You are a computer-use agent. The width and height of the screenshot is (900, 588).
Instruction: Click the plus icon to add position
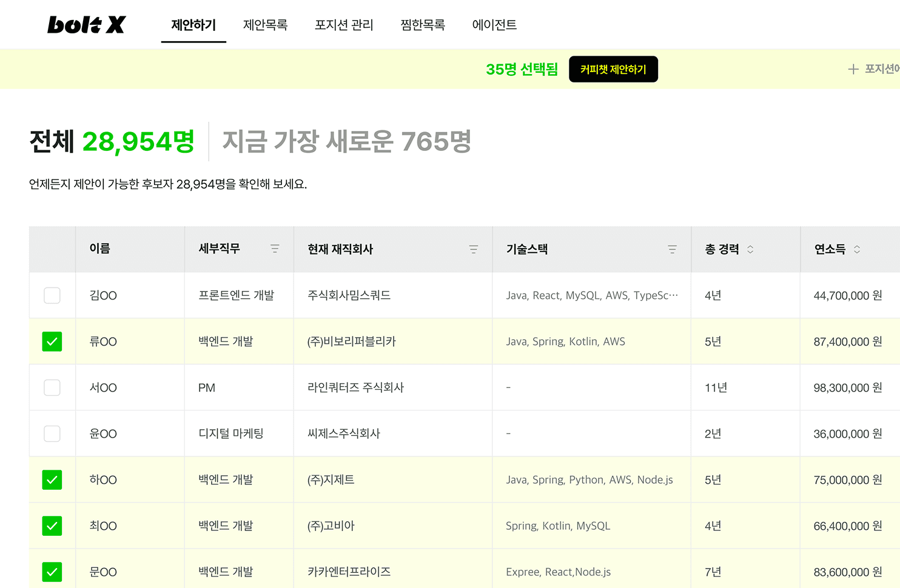[x=853, y=69]
